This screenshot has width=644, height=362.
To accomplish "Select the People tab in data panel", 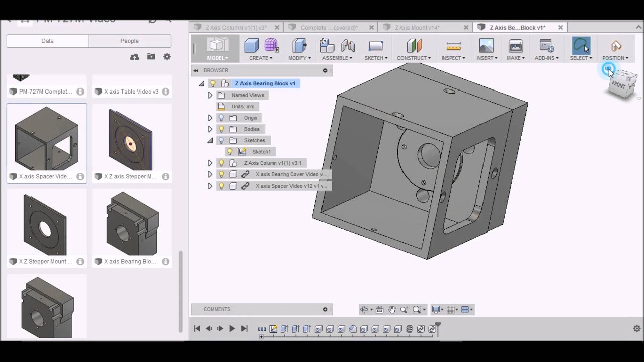I will pyautogui.click(x=129, y=41).
